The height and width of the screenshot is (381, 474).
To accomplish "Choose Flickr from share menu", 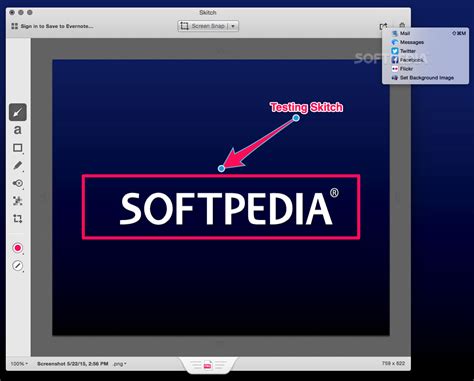I will pos(425,69).
